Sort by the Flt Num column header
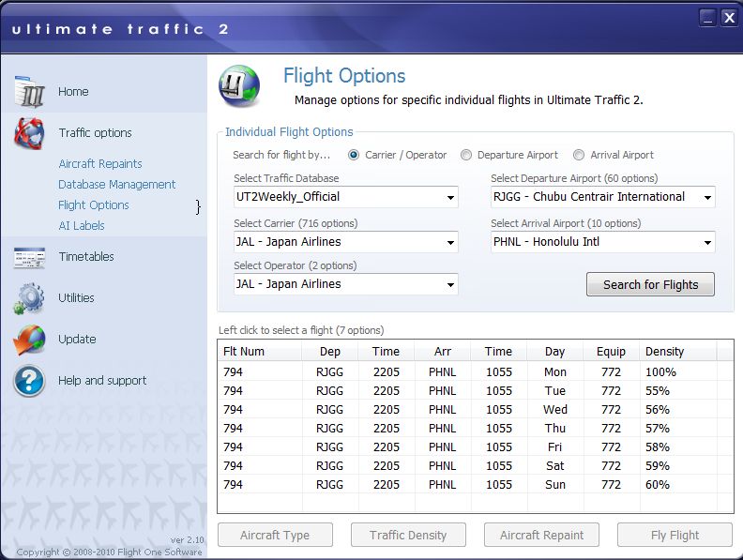The height and width of the screenshot is (560, 743). (x=260, y=352)
